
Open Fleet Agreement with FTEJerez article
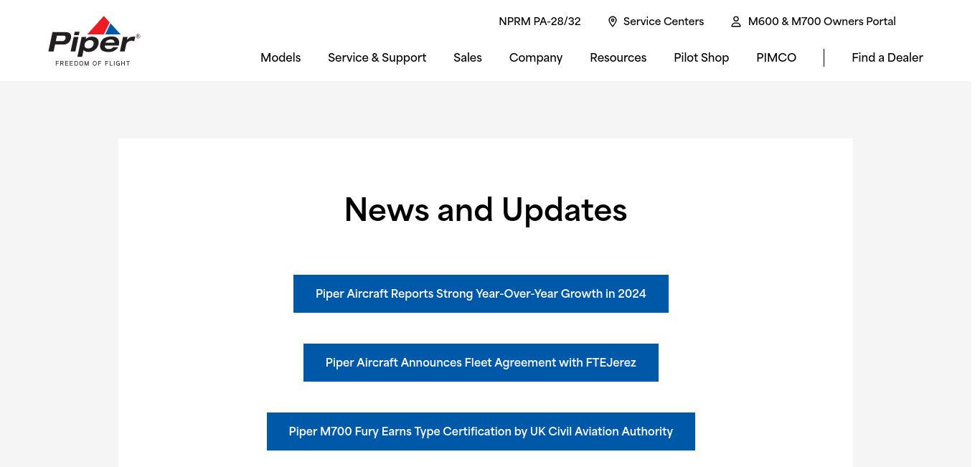point(481,362)
